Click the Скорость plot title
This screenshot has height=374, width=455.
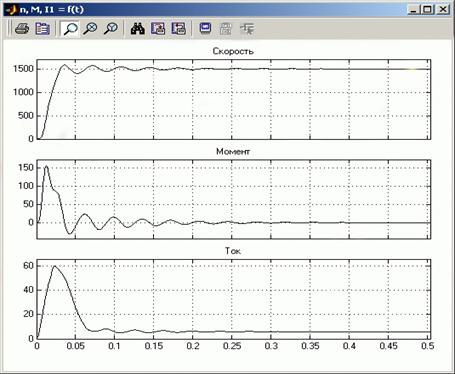[233, 51]
